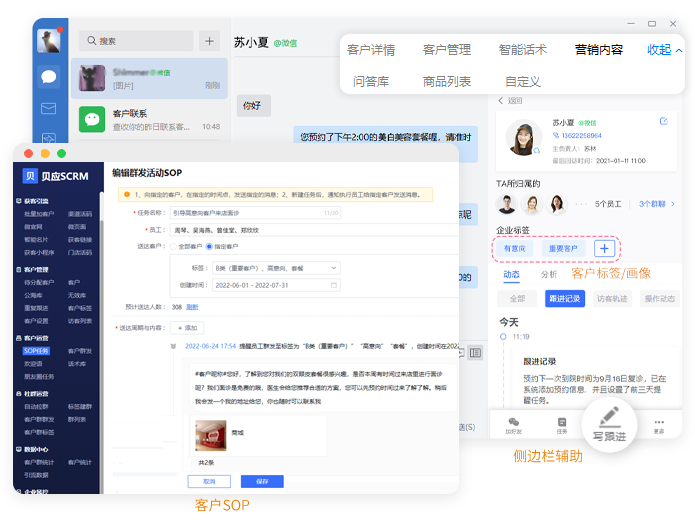Select the 全部客户 radio button

click(173, 247)
